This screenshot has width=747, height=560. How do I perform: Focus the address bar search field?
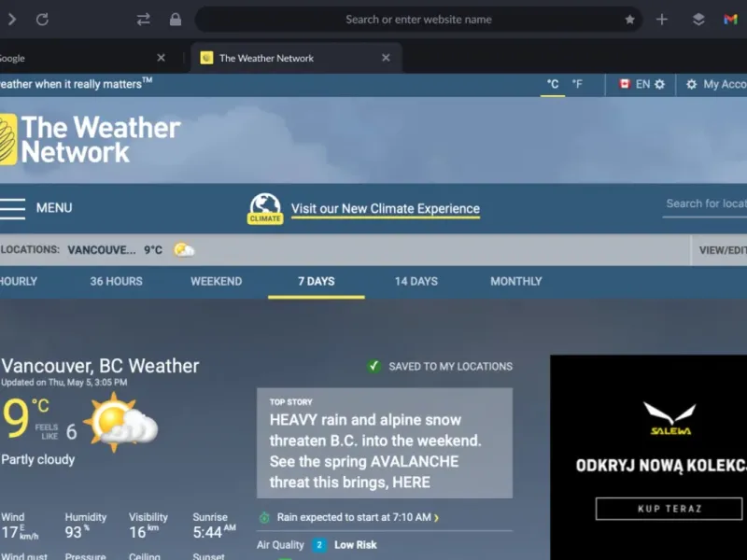click(418, 20)
